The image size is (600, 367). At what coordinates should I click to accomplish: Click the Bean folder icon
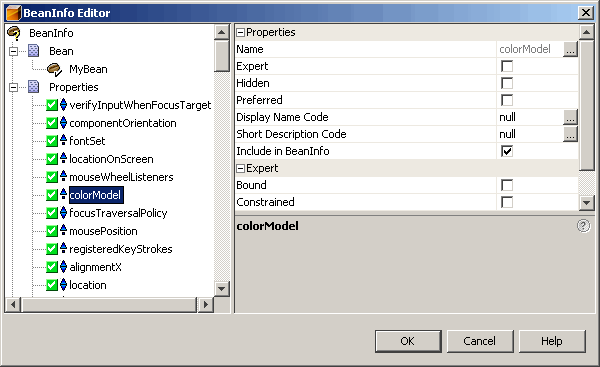click(x=34, y=51)
